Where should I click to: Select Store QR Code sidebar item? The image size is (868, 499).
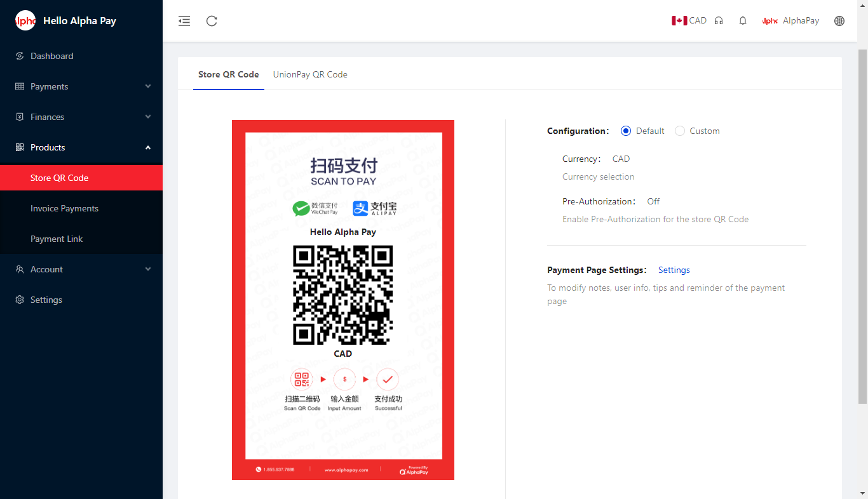81,178
